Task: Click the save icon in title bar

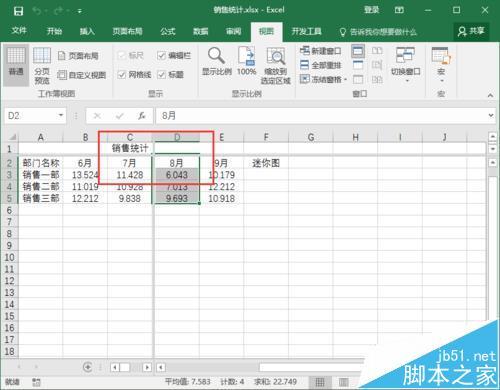Action: pyautogui.click(x=18, y=11)
